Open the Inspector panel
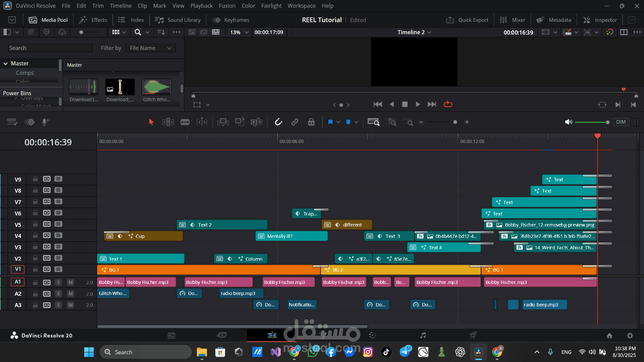Screen dimensions: 644x362 pos(600,20)
